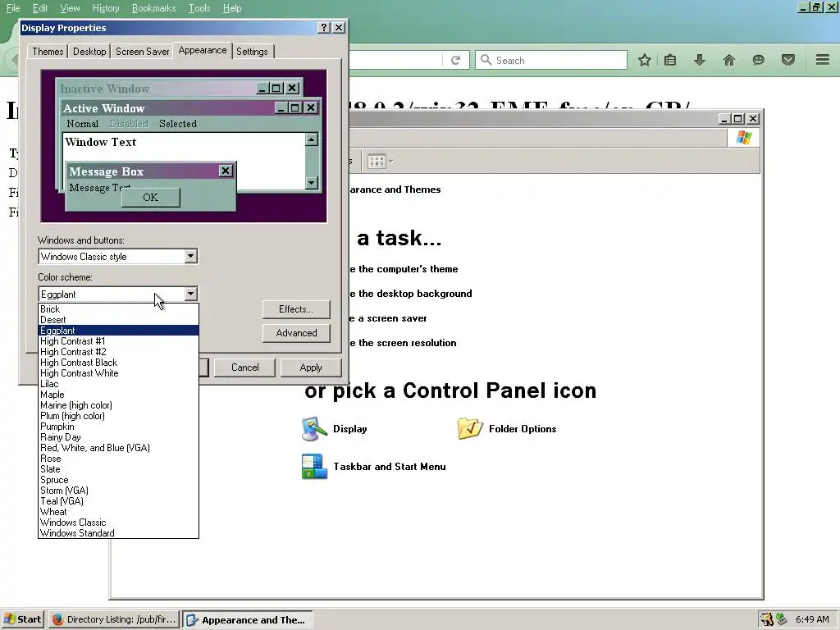Open the Firefox History menu
840x630 pixels.
(x=106, y=8)
